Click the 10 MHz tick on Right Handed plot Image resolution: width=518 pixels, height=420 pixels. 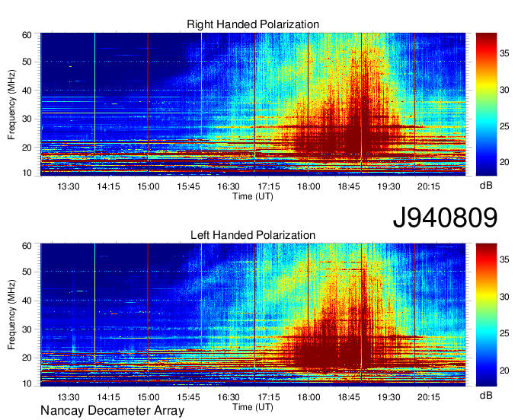27,173
